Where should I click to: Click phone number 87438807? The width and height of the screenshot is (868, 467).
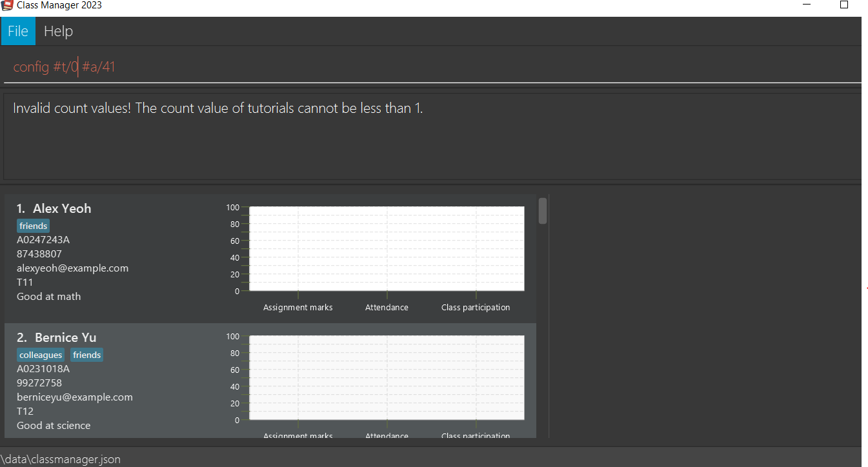pyautogui.click(x=39, y=254)
